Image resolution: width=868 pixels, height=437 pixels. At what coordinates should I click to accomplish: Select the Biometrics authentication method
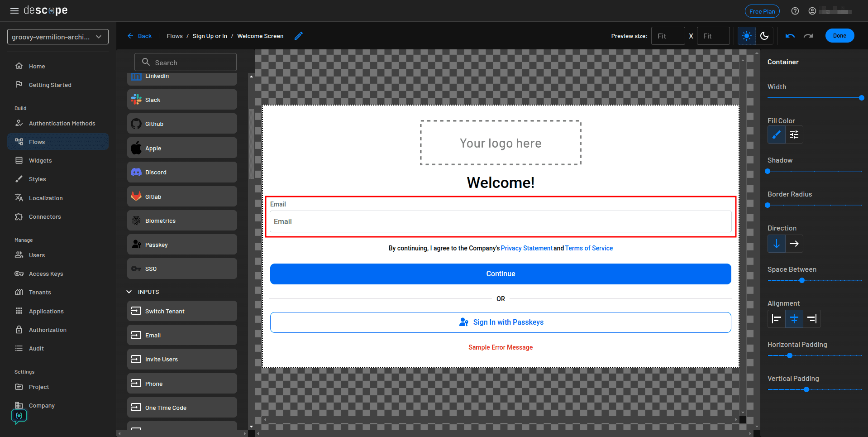[181, 221]
